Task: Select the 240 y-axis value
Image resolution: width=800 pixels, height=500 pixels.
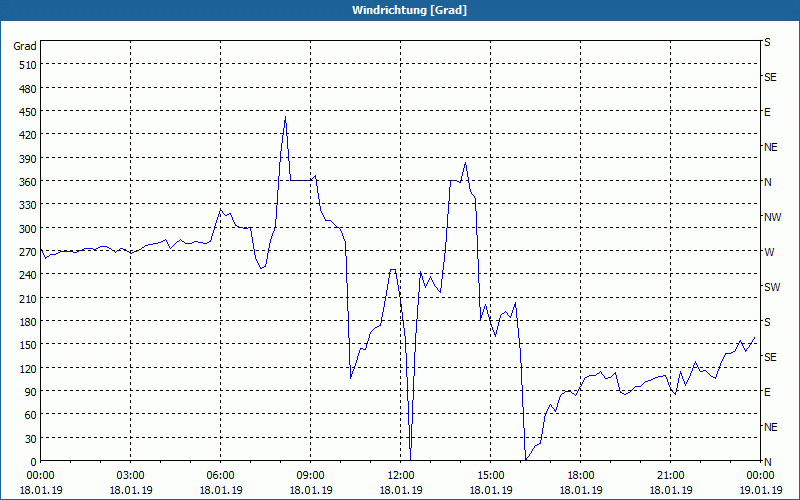Action: [28, 275]
